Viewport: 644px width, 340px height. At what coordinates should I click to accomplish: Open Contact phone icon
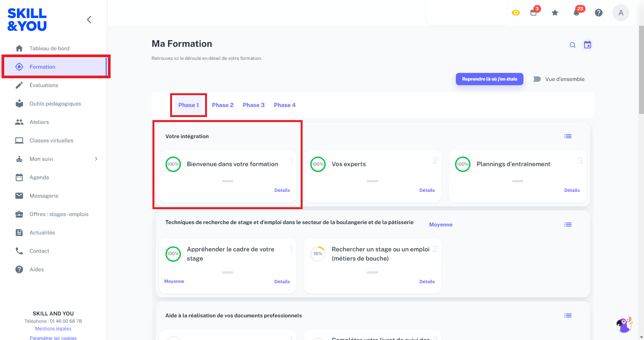coord(19,251)
